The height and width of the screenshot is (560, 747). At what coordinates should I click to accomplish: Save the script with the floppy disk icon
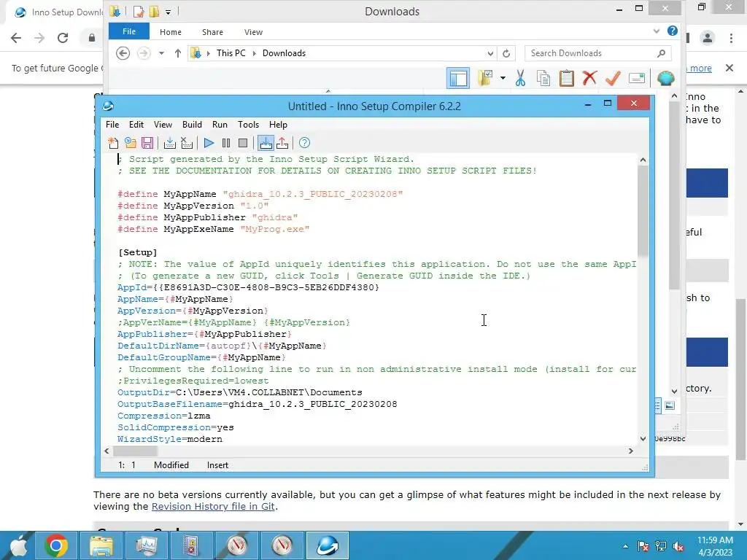tap(147, 143)
